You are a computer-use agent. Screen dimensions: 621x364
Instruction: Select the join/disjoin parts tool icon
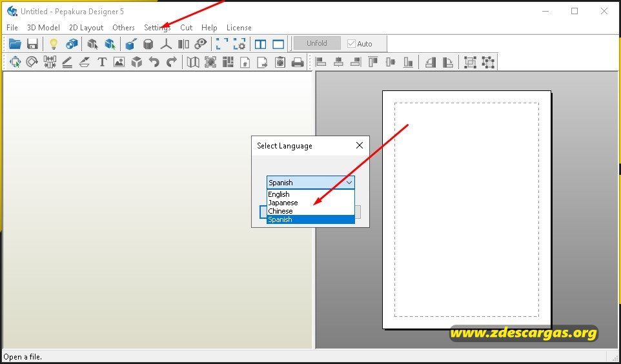(50, 62)
